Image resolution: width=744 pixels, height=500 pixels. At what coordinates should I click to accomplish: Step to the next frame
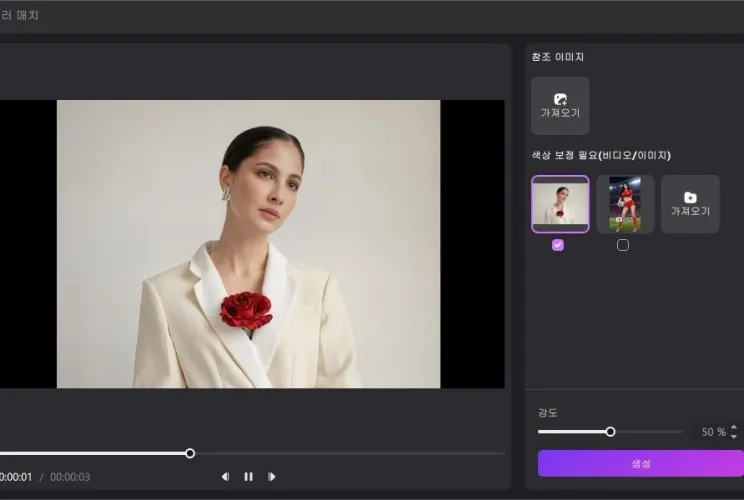(271, 477)
